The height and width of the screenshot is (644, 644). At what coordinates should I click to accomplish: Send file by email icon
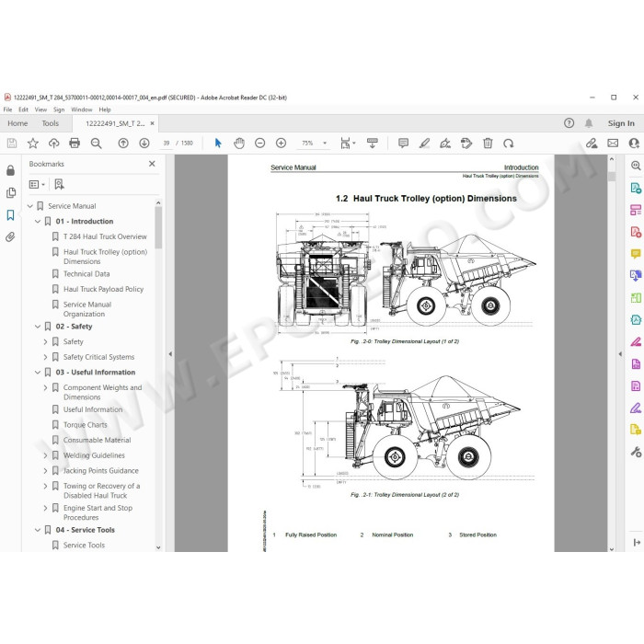[x=613, y=143]
